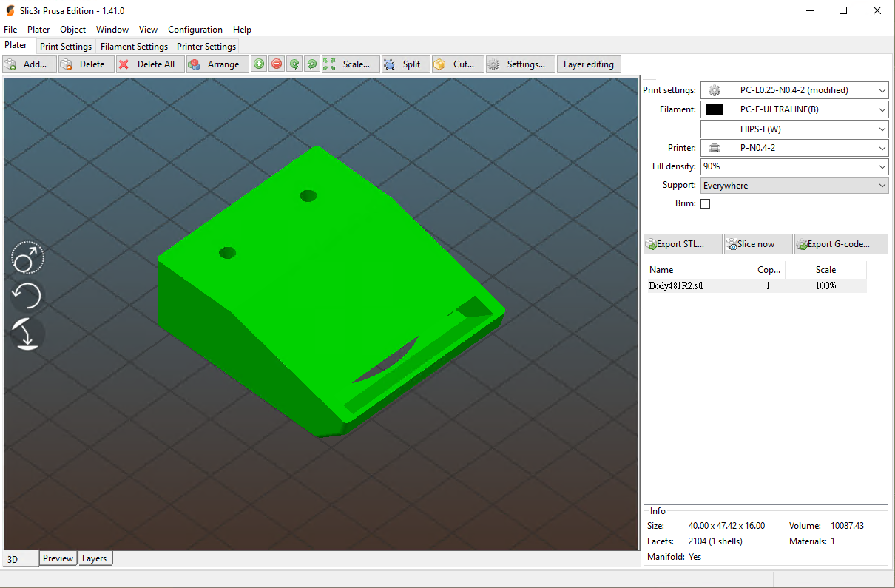Click the Materials: 1 text
The height and width of the screenshot is (588, 895).
pos(812,541)
